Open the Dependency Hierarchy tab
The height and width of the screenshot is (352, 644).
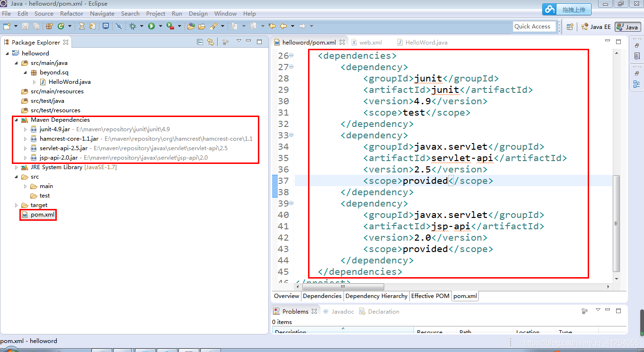point(377,296)
